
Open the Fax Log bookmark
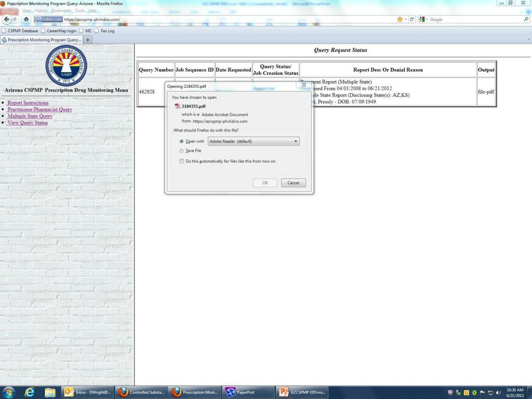click(104, 31)
